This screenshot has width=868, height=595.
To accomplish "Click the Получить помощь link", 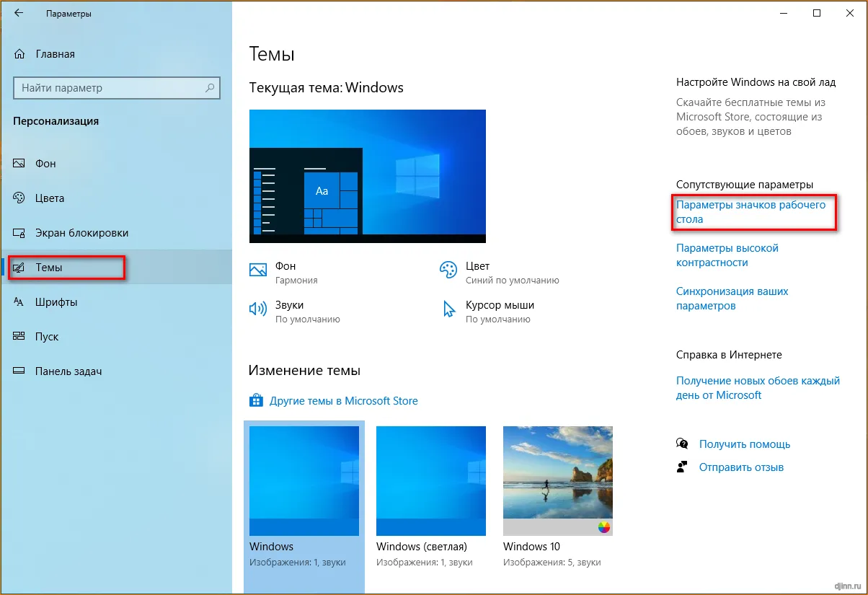I will 745,444.
